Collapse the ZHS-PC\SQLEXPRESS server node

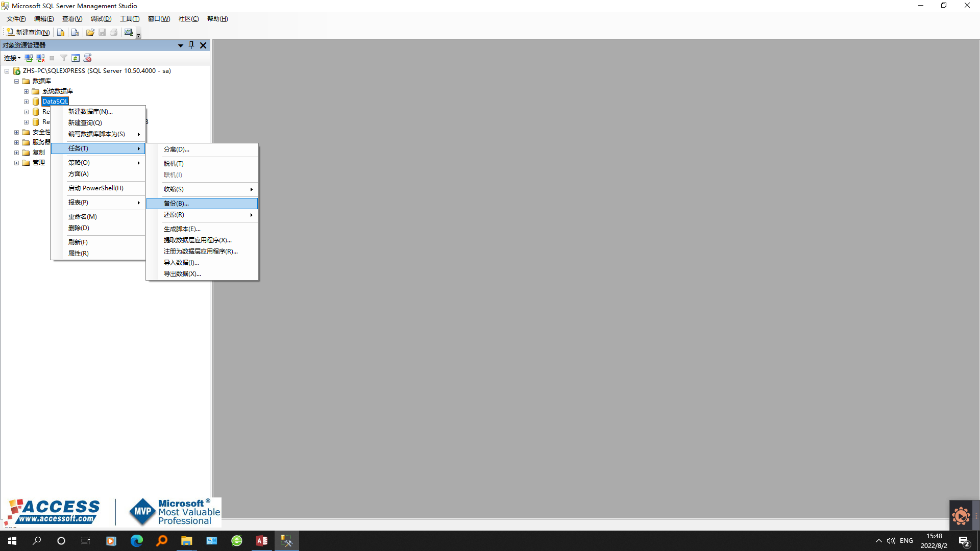click(x=7, y=71)
